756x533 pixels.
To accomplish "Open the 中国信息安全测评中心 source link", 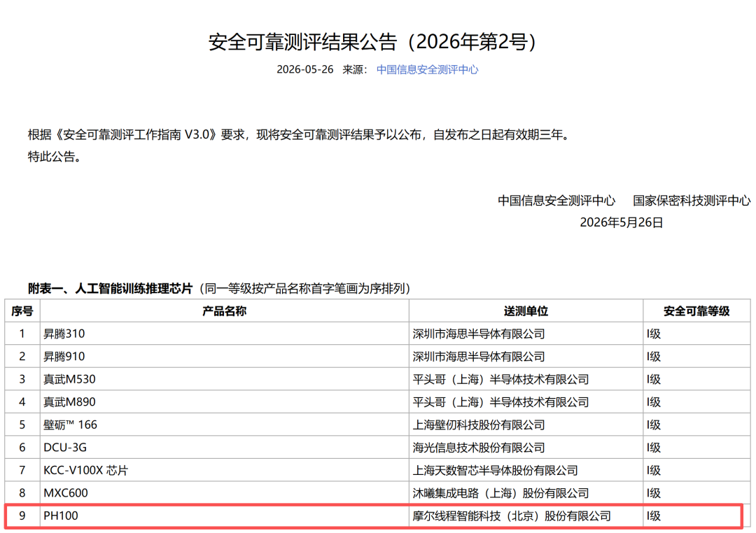I will coord(427,69).
